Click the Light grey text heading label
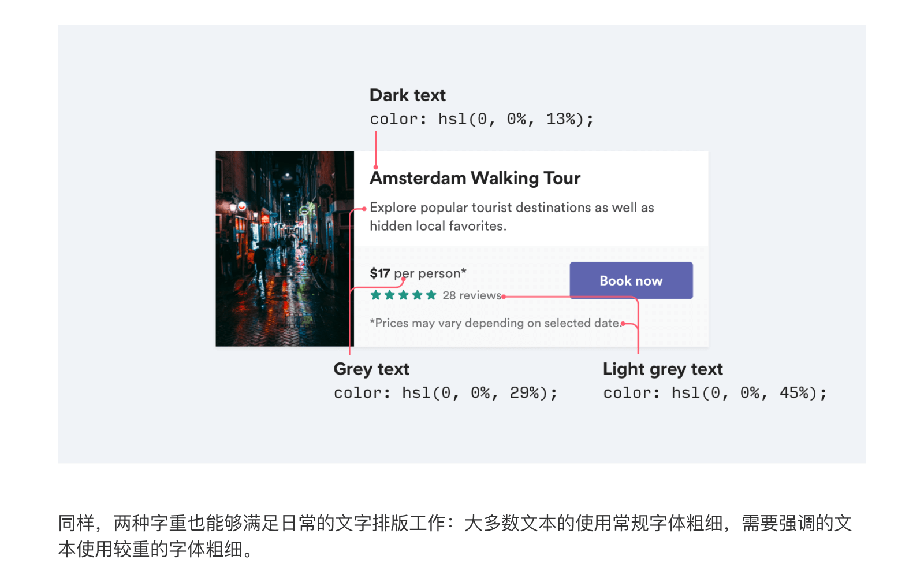 pos(662,369)
